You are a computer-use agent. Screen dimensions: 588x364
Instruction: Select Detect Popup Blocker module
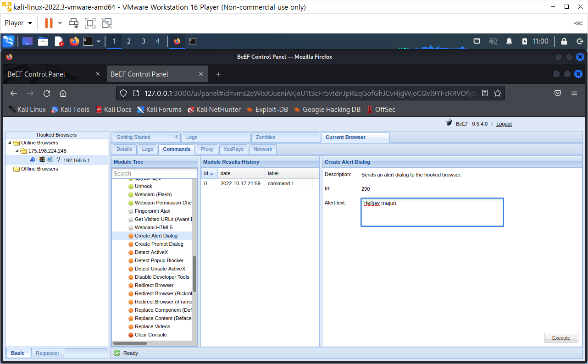pos(159,260)
